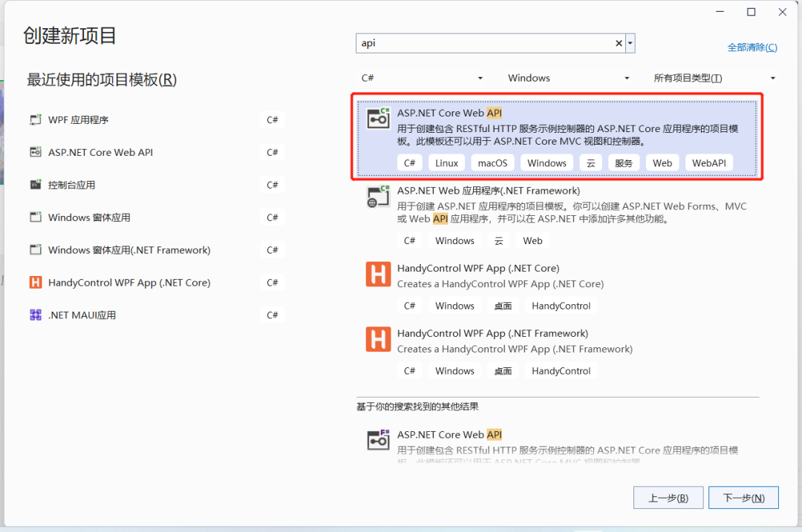802x532 pixels.
Task: Click the HandyControl tag under the (.NET Framework) result
Action: click(x=561, y=371)
